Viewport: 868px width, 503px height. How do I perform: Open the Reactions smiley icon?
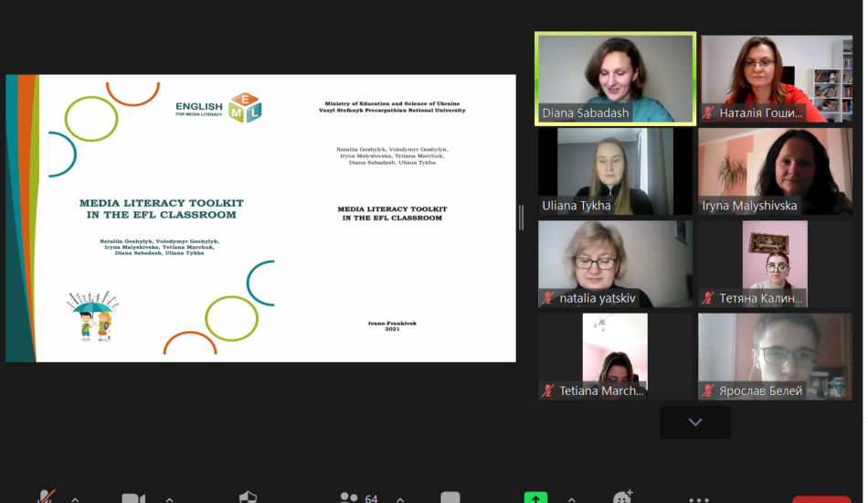[623, 498]
